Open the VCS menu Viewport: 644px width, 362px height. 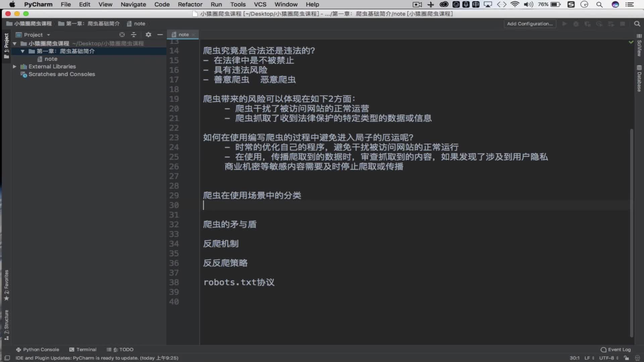coord(260,4)
